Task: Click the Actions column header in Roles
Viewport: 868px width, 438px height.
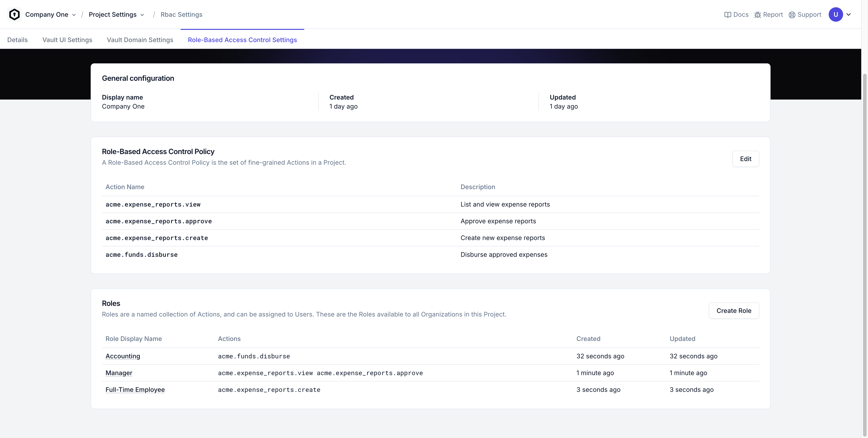Action: tap(229, 338)
